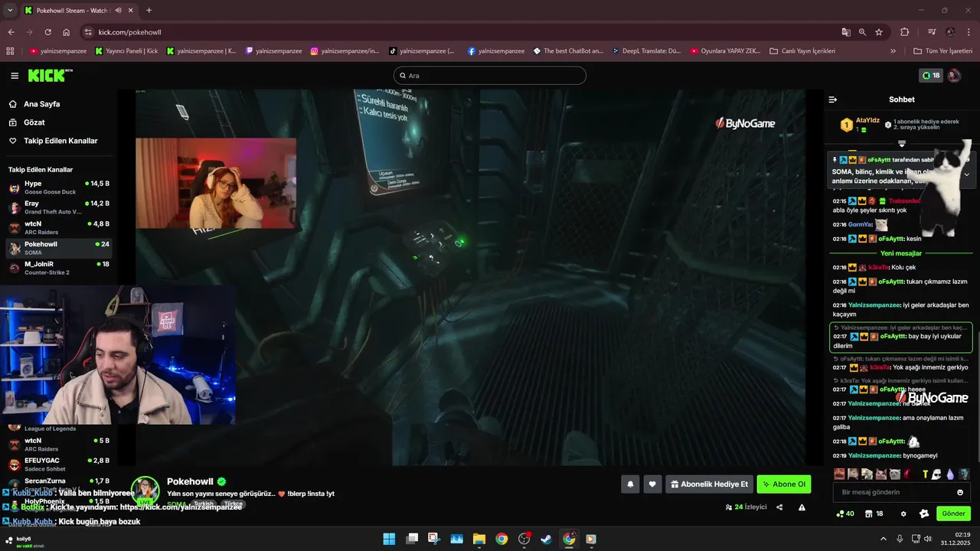Expand the pinned SOMA message chevron
Viewport: 980px width, 551px height.
(966, 174)
